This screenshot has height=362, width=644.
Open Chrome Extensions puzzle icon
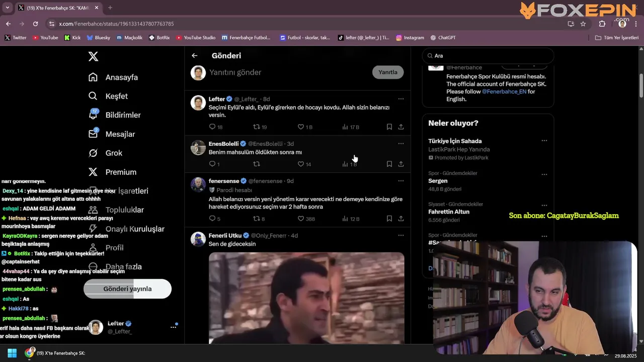[602, 24]
